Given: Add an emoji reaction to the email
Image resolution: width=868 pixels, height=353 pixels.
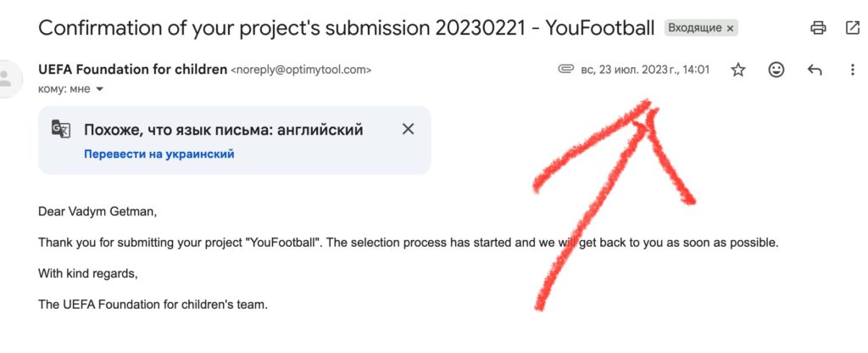Looking at the screenshot, I should (776, 70).
